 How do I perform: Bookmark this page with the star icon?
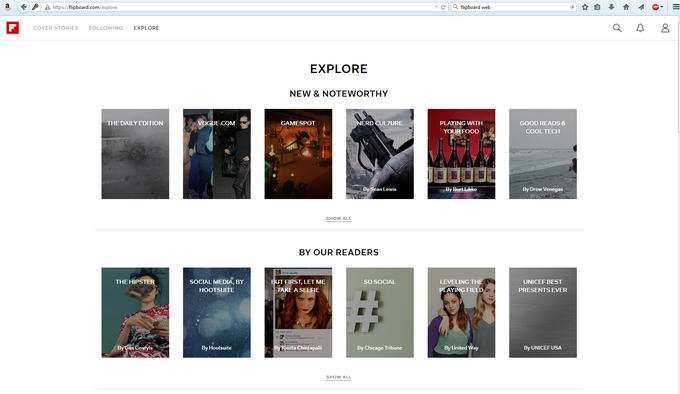pos(585,7)
